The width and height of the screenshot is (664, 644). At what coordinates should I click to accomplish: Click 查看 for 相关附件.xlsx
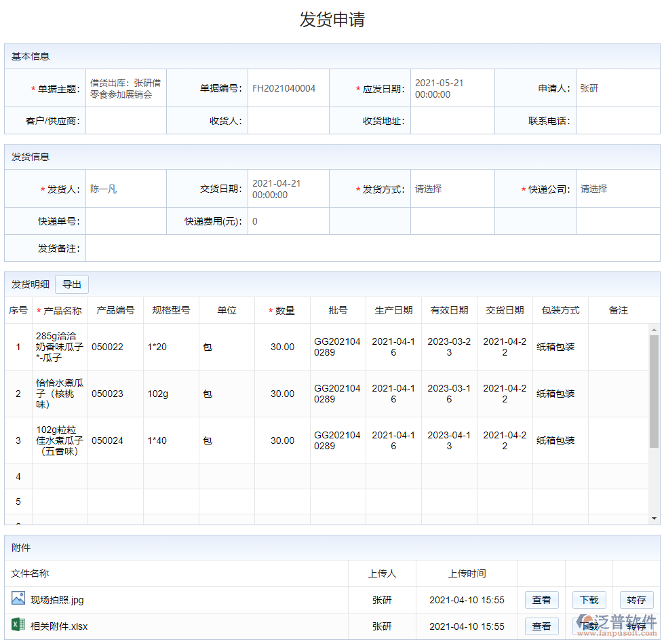point(541,626)
